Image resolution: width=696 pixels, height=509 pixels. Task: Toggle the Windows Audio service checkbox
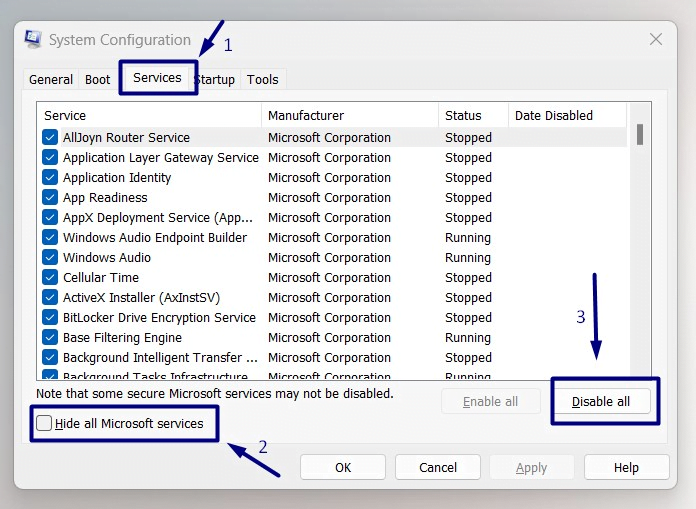click(x=50, y=258)
